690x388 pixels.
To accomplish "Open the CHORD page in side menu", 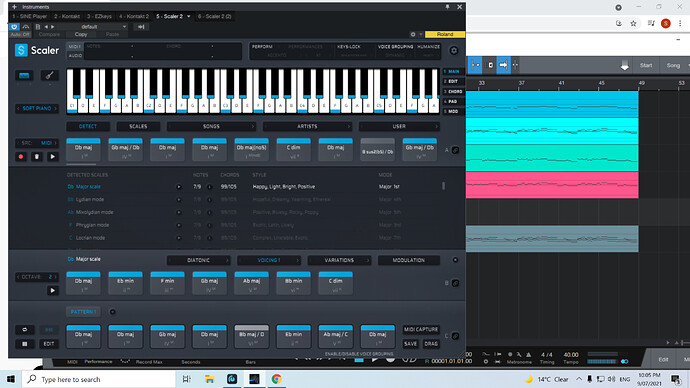I will pyautogui.click(x=453, y=92).
